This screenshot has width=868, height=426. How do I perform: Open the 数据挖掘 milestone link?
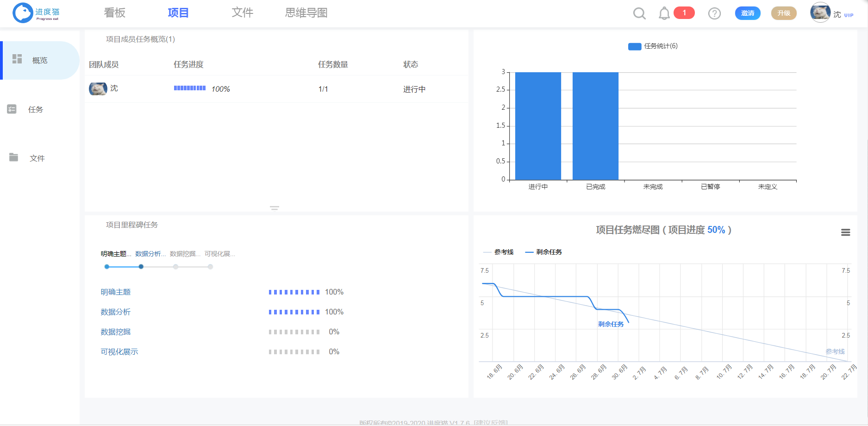pyautogui.click(x=116, y=332)
